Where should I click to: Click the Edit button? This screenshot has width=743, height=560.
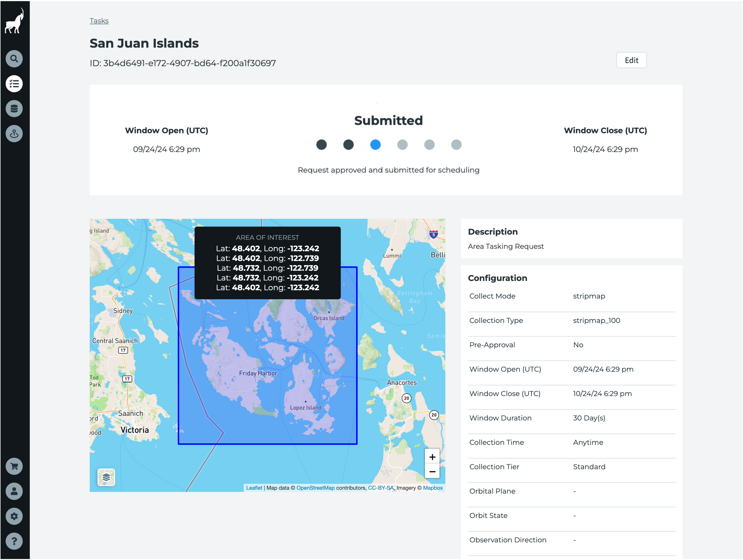click(631, 60)
